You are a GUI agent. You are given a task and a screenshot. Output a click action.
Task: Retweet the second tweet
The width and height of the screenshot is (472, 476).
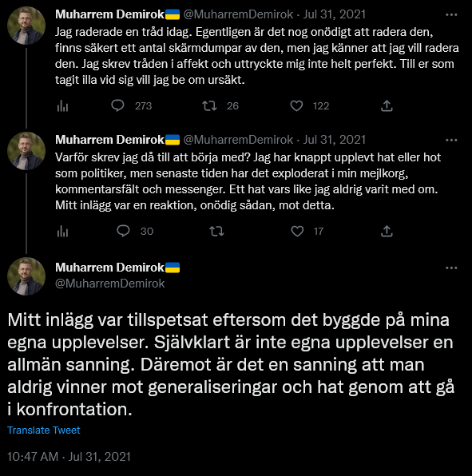tap(216, 232)
